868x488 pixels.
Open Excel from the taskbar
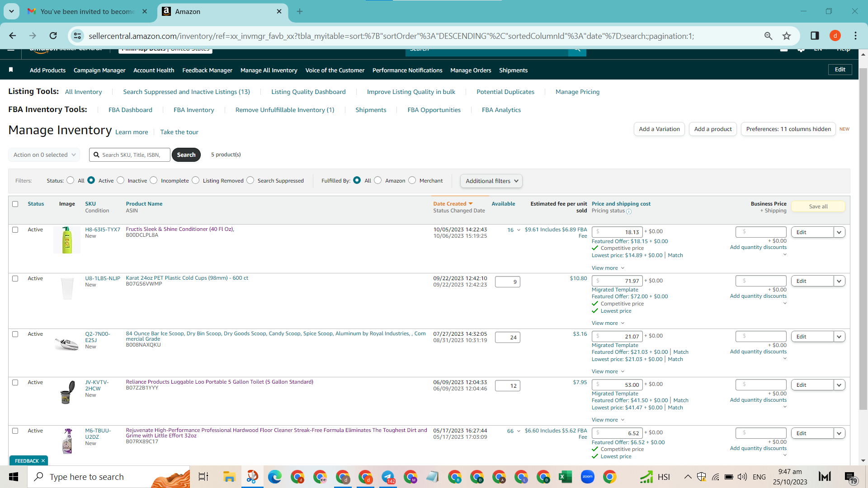[565, 477]
